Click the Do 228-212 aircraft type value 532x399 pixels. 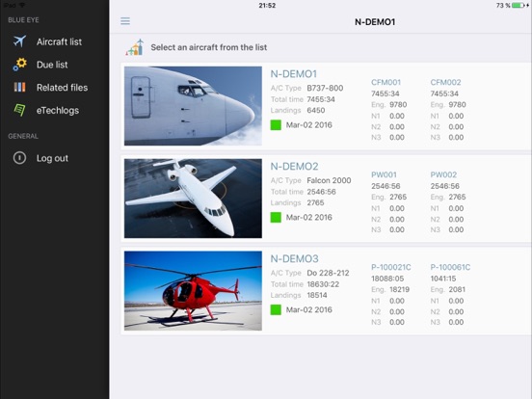coord(328,273)
